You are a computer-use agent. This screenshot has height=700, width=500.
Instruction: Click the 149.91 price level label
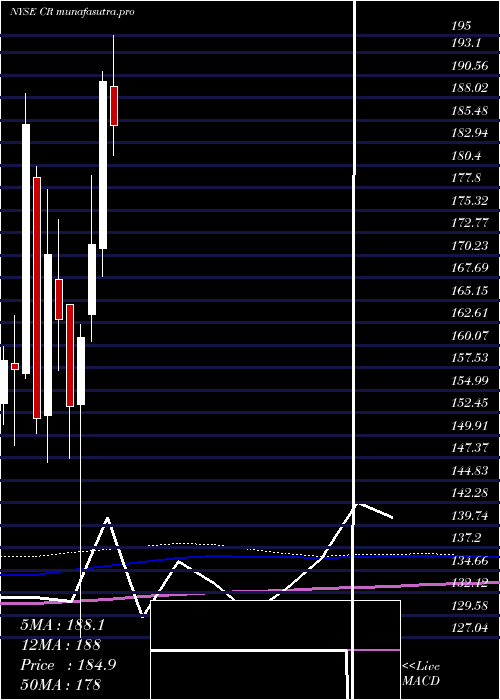(470, 425)
